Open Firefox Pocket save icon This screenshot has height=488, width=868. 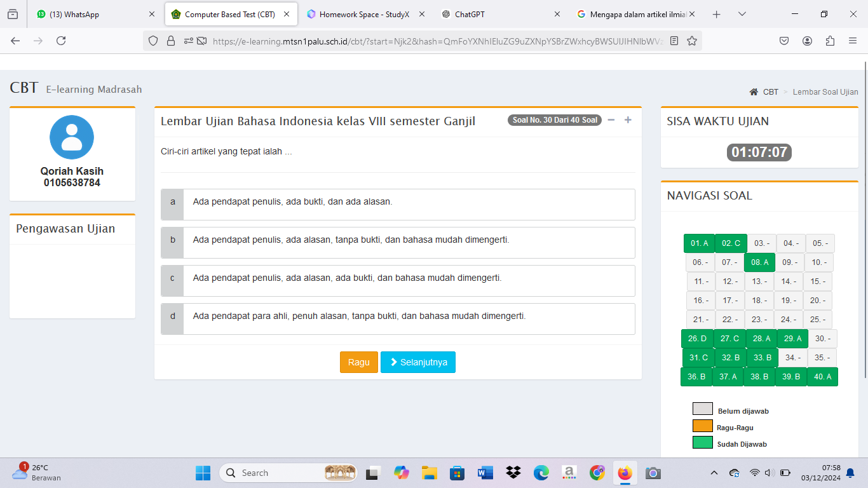point(784,41)
